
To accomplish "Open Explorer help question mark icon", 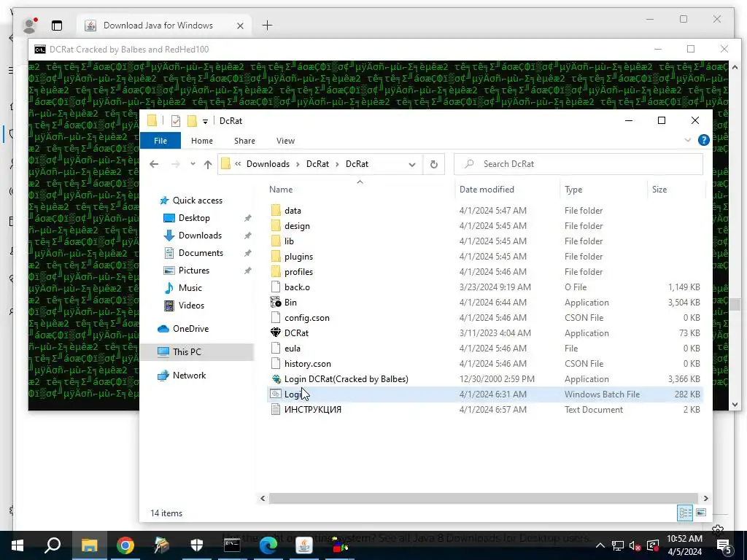I will (x=704, y=140).
